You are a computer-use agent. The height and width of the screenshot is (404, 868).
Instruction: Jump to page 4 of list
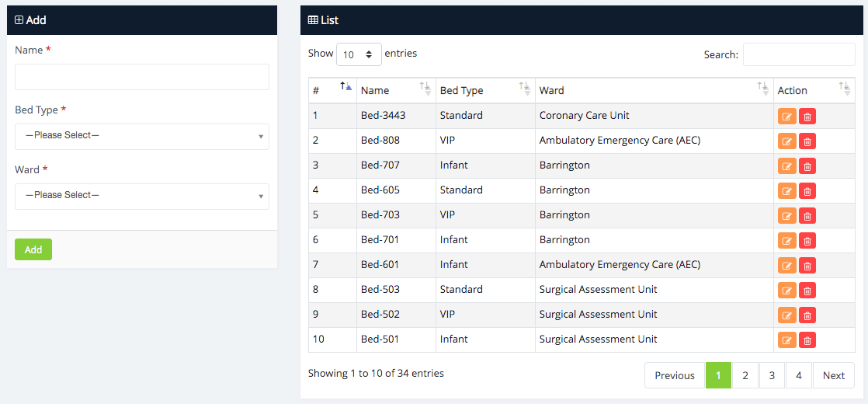tap(798, 375)
